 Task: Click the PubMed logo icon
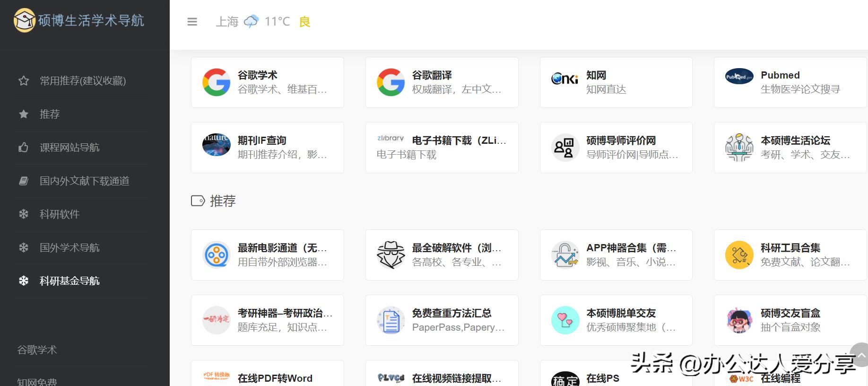(x=739, y=77)
